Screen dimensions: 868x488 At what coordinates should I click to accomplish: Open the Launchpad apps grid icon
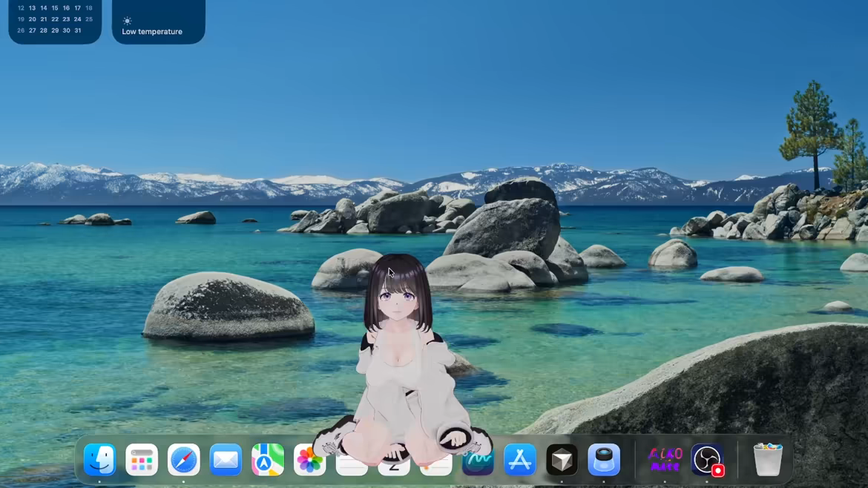point(142,459)
